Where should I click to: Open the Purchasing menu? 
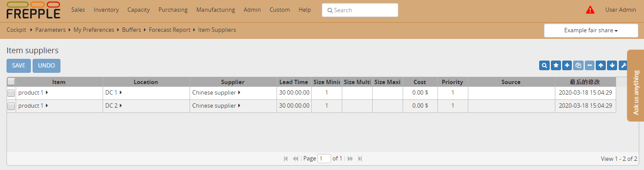tap(173, 10)
